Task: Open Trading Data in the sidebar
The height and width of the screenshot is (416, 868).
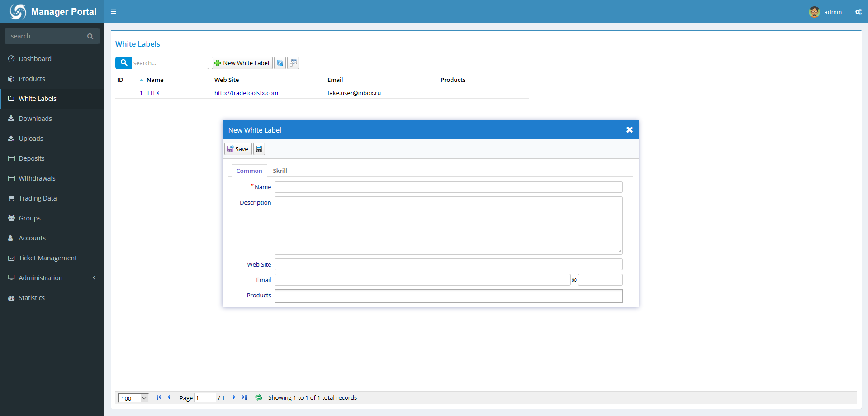Action: (x=38, y=198)
